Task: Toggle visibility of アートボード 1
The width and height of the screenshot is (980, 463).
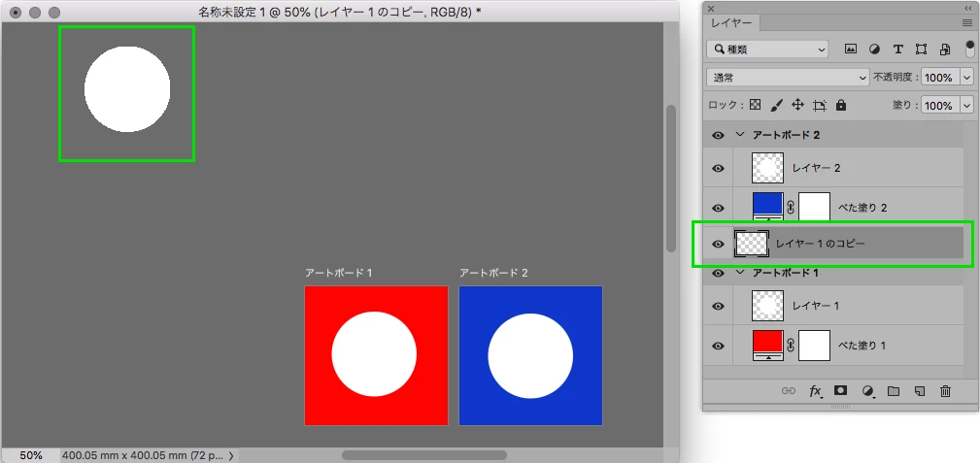Action: pyautogui.click(x=718, y=273)
